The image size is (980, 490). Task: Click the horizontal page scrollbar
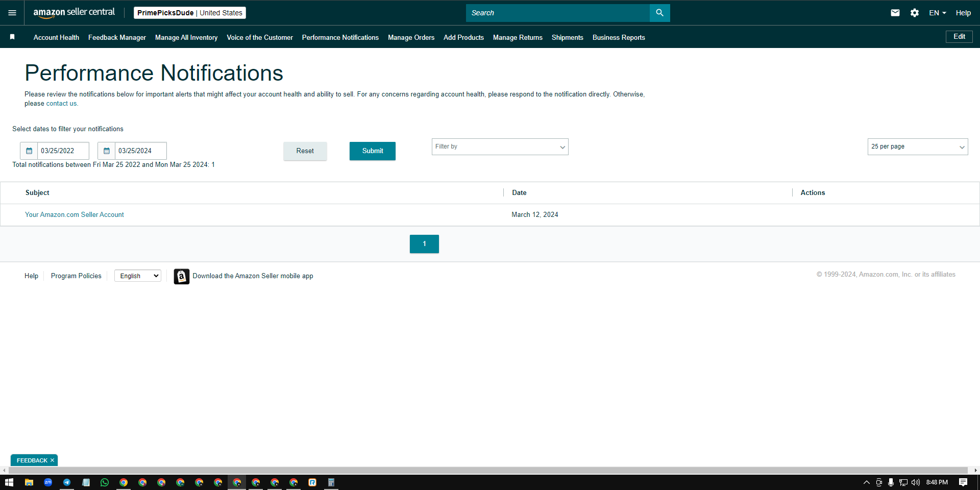487,470
